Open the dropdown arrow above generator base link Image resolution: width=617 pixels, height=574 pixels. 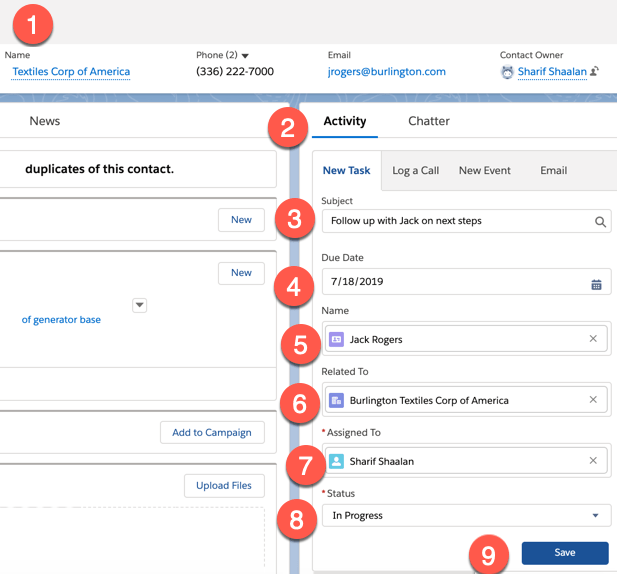[139, 305]
